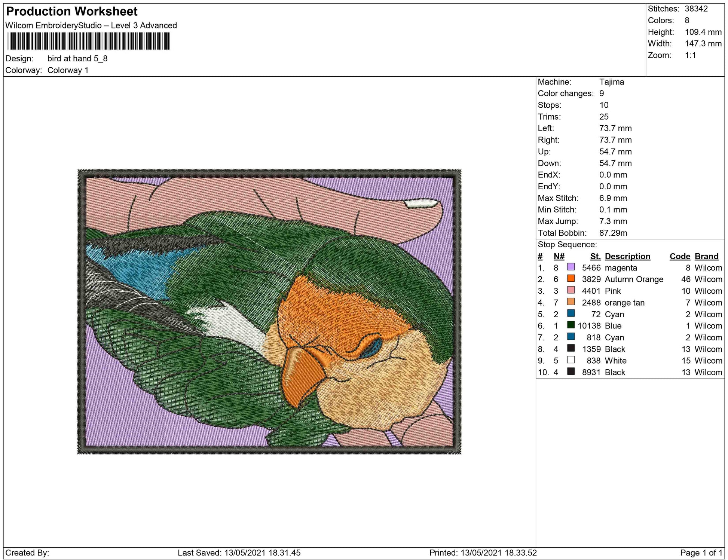Click the Machine value Tajima
Screen dimensions: 728x560
click(x=611, y=82)
